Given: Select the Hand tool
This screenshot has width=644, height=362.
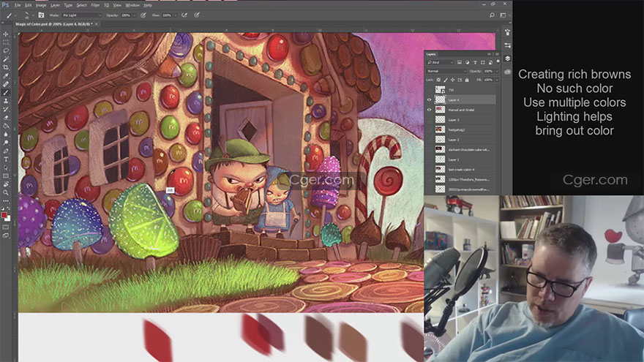Looking at the screenshot, I should pos(6,184).
